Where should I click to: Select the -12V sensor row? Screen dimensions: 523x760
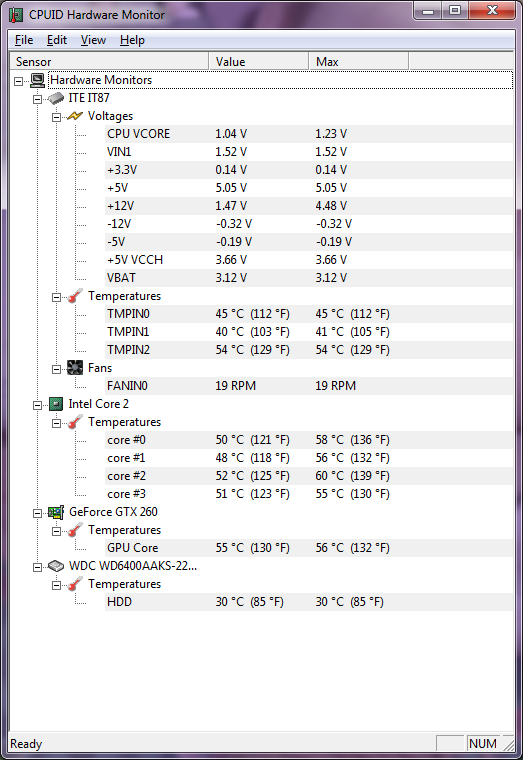pos(309,223)
